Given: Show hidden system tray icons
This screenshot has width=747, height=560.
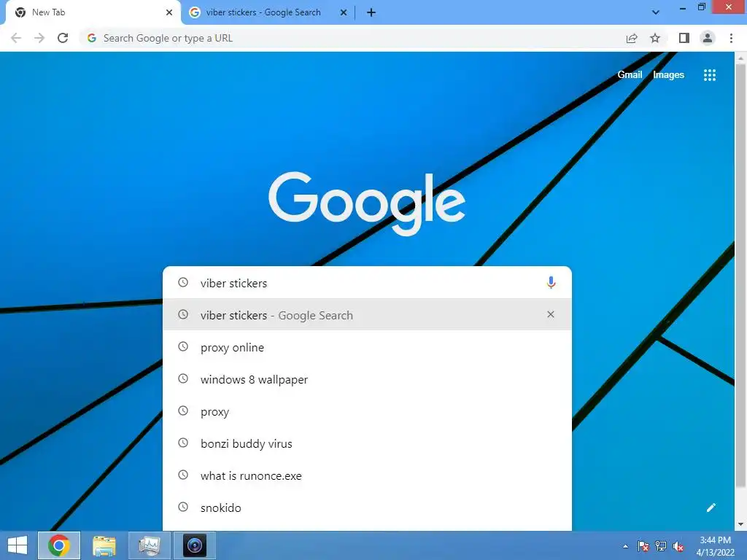Looking at the screenshot, I should click(625, 546).
